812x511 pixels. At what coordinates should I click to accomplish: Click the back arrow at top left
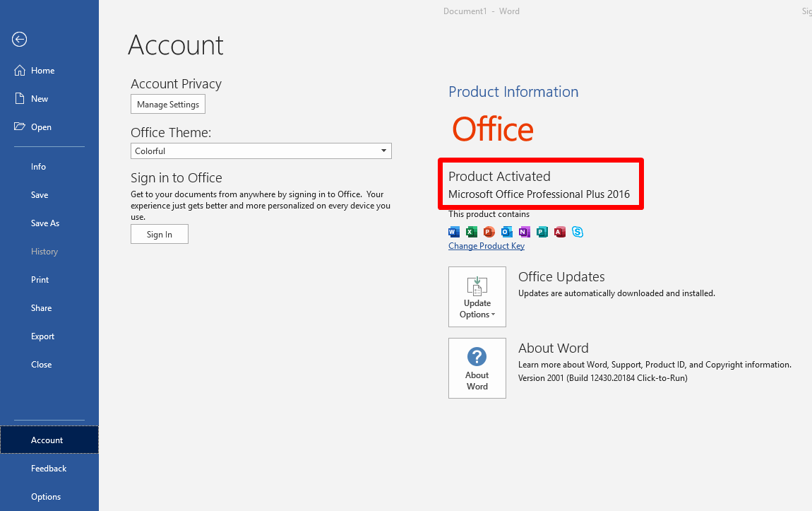19,40
